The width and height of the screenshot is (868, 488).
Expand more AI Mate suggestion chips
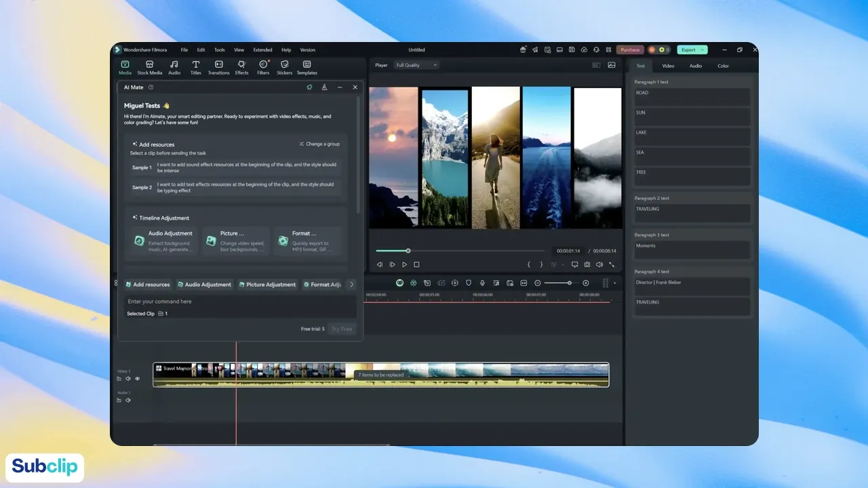point(351,285)
